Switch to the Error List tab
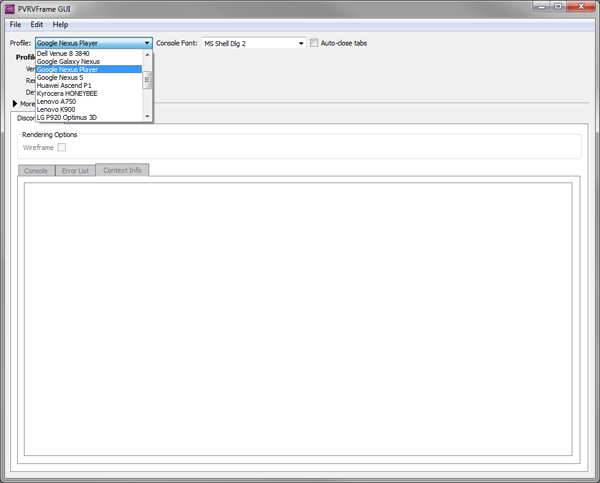Viewport: 600px width, 483px height. coord(75,171)
